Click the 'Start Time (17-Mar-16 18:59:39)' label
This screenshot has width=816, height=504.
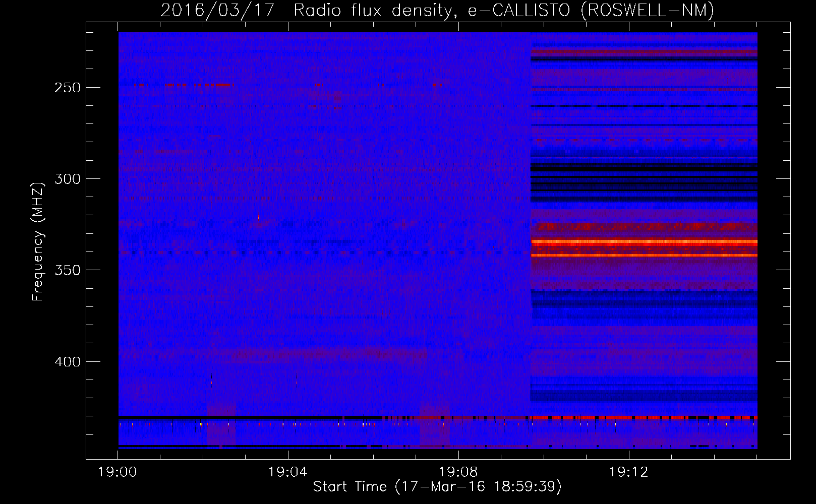[437, 487]
